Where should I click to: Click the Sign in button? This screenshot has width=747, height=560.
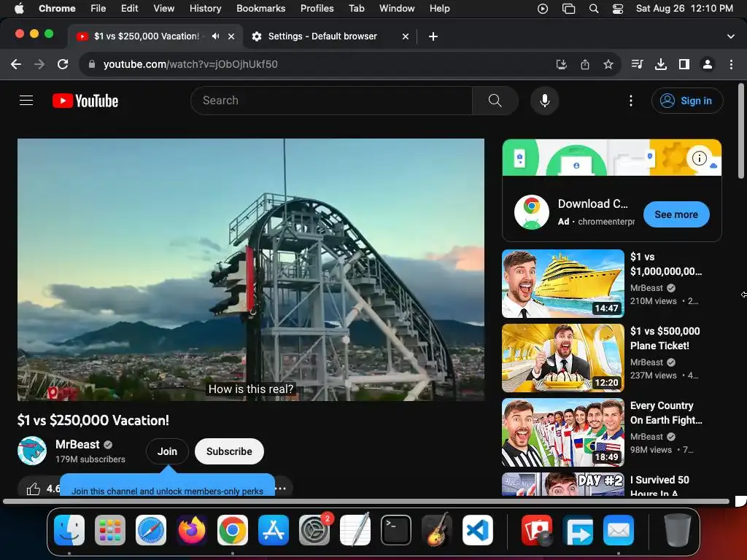pos(687,101)
